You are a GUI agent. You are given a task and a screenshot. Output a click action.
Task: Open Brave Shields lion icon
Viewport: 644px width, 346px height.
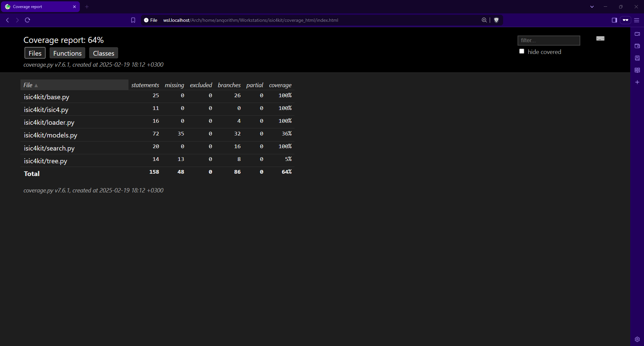[496, 20]
